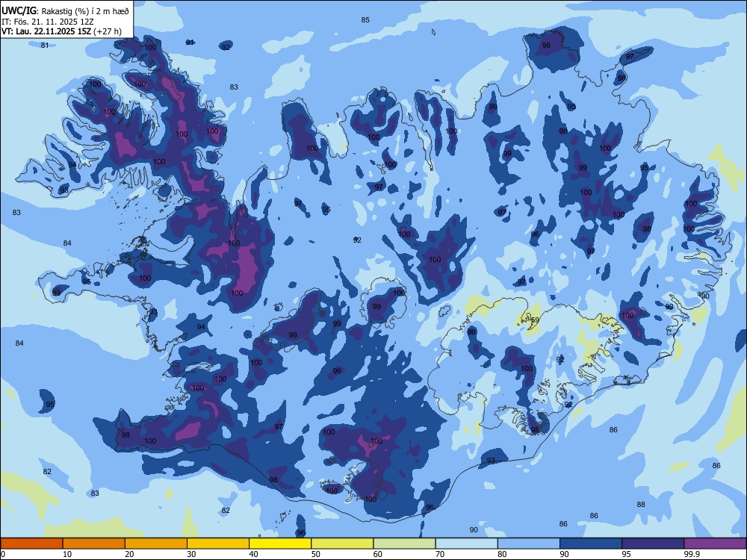The width and height of the screenshot is (747, 560).
Task: Click the 'IT: Fös. 21. 11. 2025 12Z' line
Action: pyautogui.click(x=48, y=22)
